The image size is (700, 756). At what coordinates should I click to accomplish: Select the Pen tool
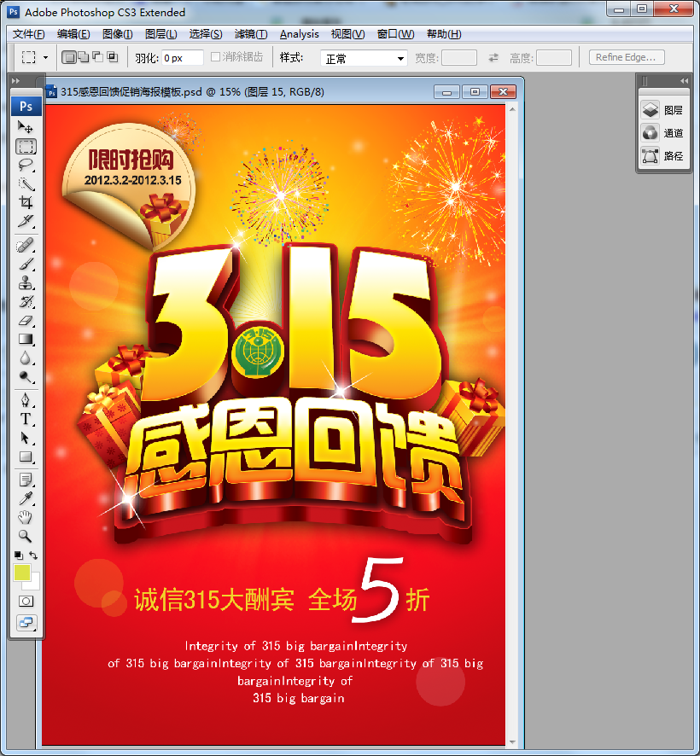tap(26, 400)
